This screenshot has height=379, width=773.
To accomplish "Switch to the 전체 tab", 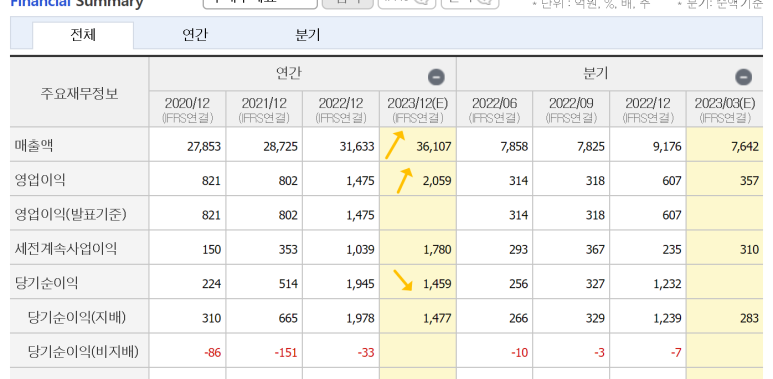I will click(83, 35).
